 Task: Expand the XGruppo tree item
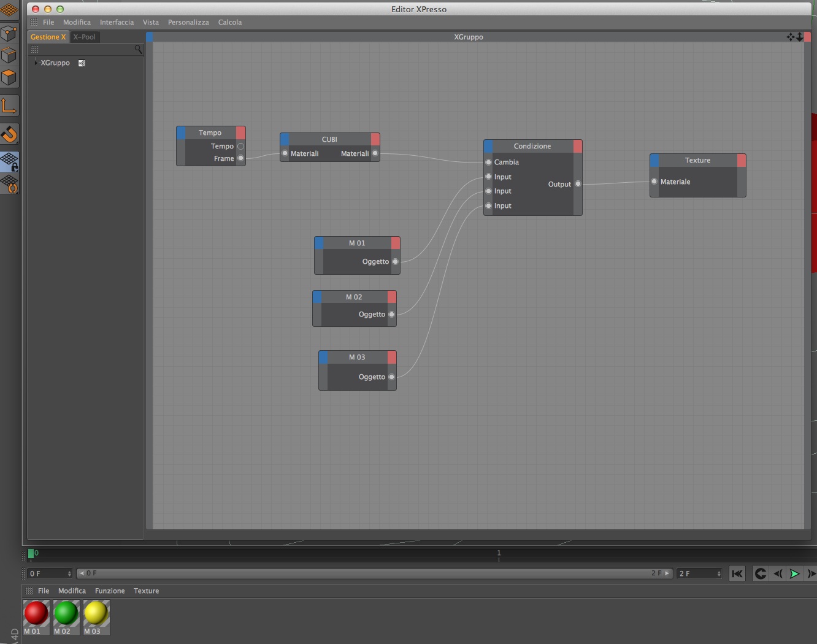(x=36, y=63)
